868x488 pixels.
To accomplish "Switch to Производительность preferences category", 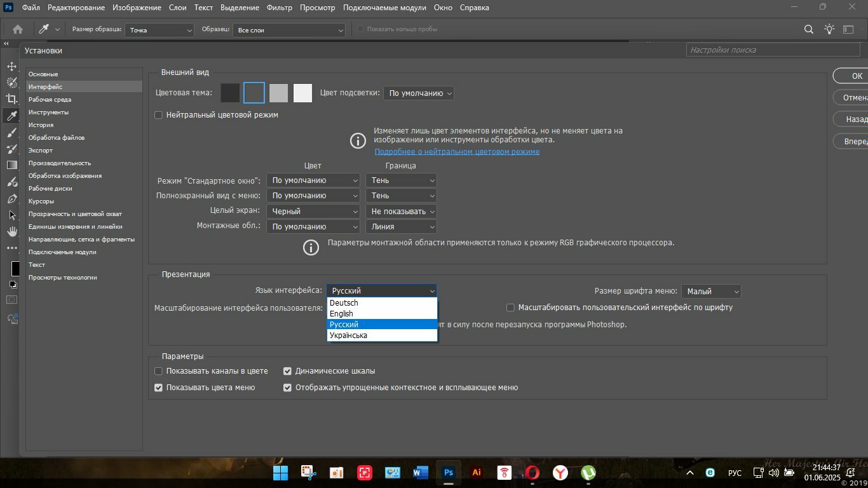I will point(84,163).
